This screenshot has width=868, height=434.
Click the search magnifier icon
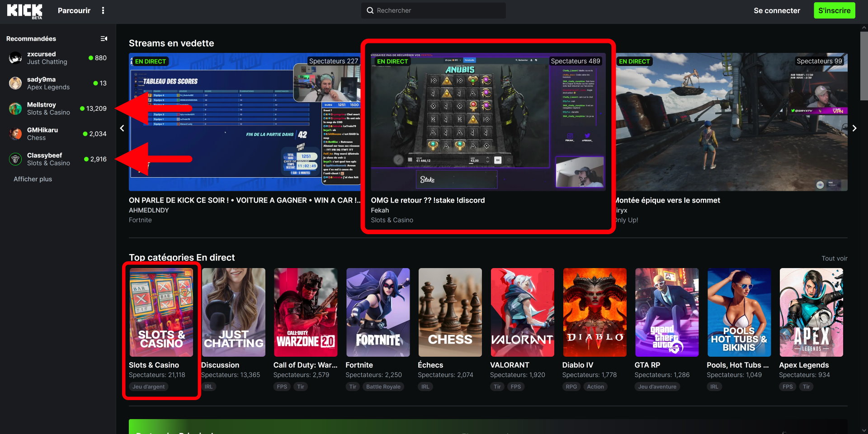tap(370, 10)
